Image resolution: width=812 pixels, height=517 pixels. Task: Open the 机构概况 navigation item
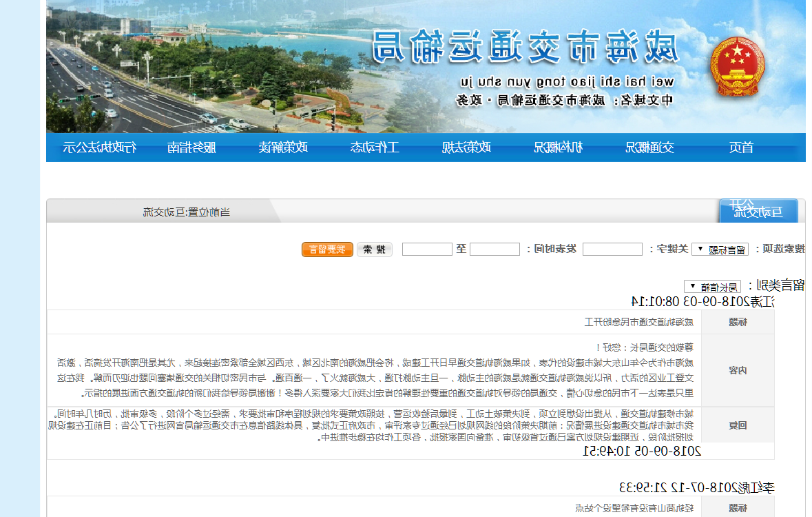click(x=558, y=148)
